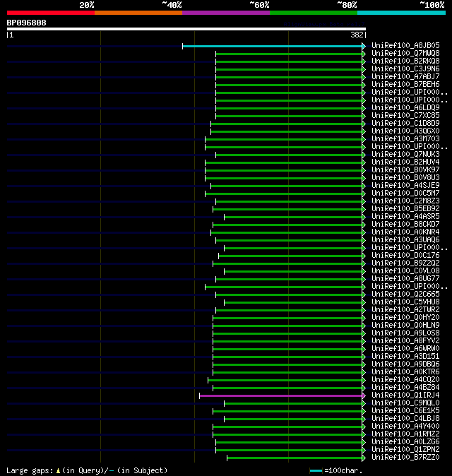Select label UniRef100_A0LZG6
The image size is (452, 476).
pyautogui.click(x=405, y=442)
